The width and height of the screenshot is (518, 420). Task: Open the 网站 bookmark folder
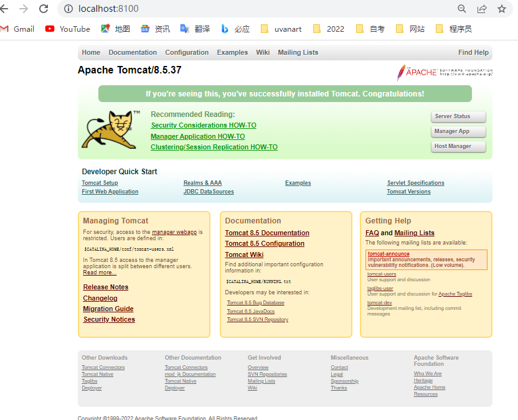click(410, 29)
